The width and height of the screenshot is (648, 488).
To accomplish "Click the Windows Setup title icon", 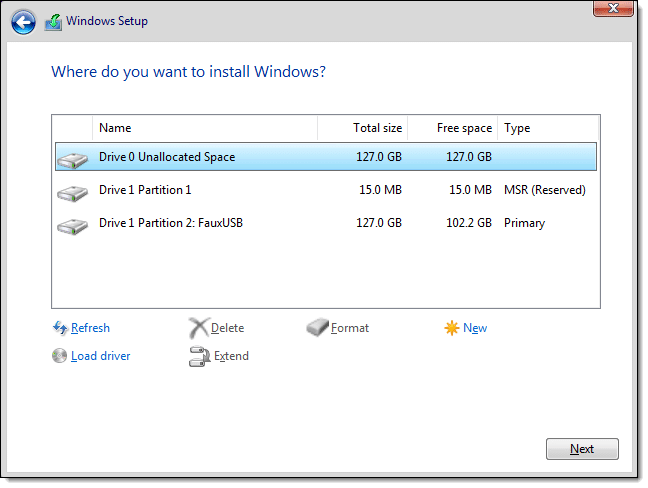I will (53, 22).
